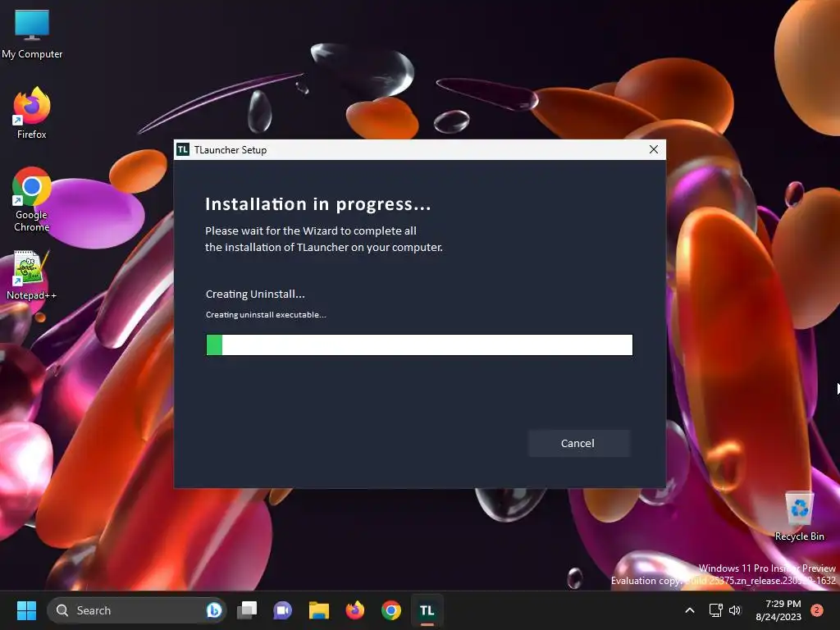Viewport: 840px width, 630px height.
Task: Click the TL logo in title bar
Action: click(183, 149)
